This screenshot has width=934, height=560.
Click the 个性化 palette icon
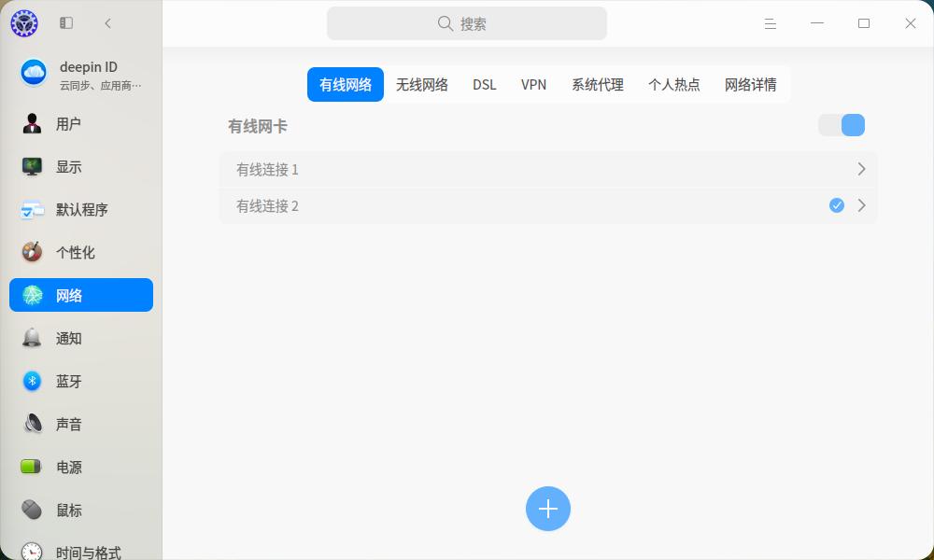tap(32, 252)
